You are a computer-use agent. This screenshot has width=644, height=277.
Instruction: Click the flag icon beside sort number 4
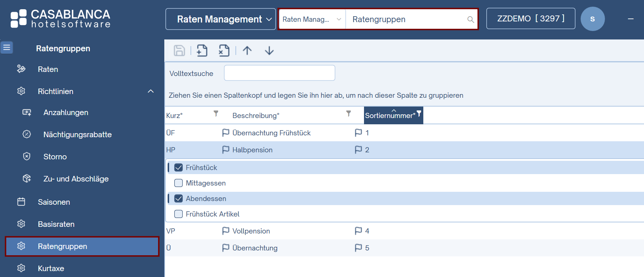click(x=358, y=231)
